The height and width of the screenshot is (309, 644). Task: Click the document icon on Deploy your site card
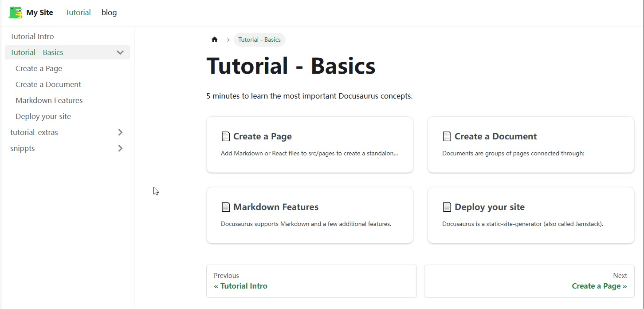click(447, 207)
